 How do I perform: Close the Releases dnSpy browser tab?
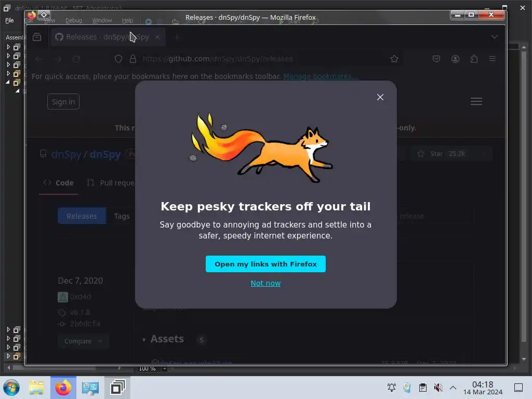click(157, 37)
